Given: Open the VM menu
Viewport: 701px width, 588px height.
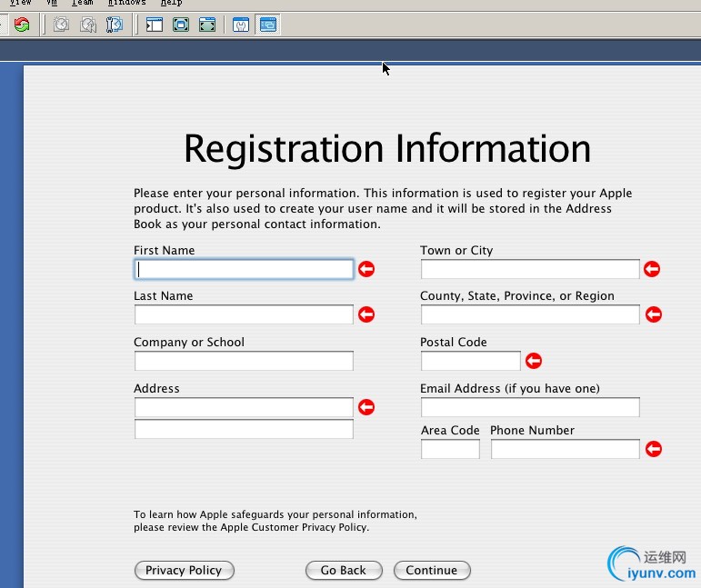Looking at the screenshot, I should 52,3.
